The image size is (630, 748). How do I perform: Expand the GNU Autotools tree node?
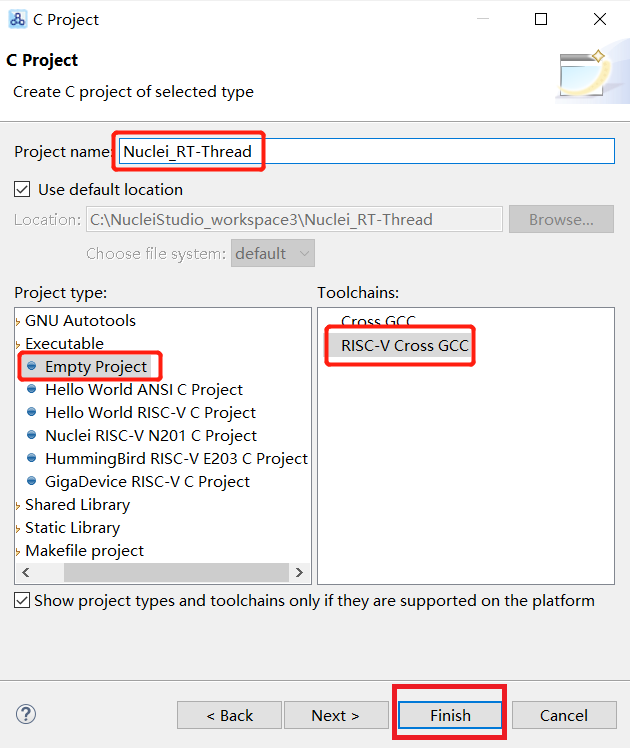point(18,321)
